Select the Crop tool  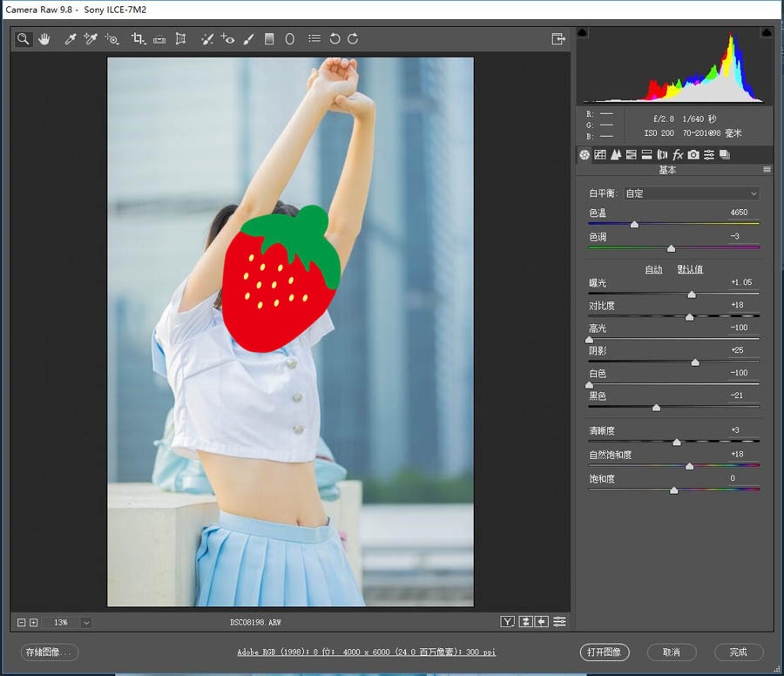tap(138, 39)
